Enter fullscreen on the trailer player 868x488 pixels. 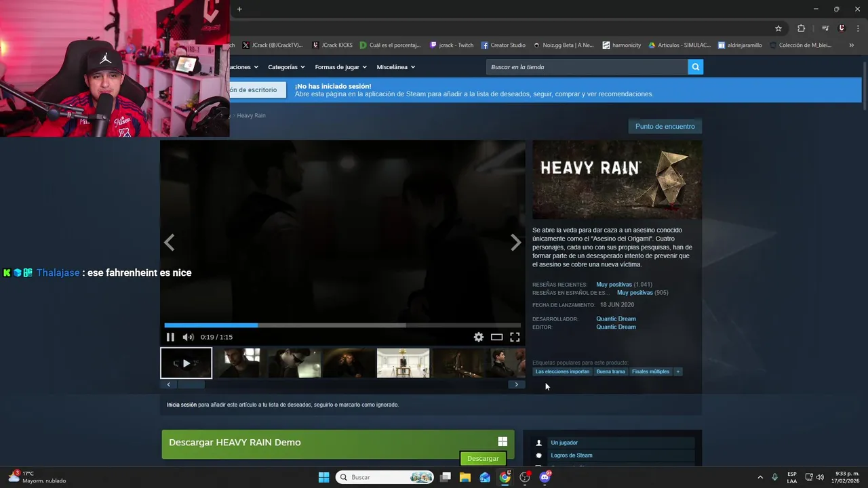(x=515, y=337)
